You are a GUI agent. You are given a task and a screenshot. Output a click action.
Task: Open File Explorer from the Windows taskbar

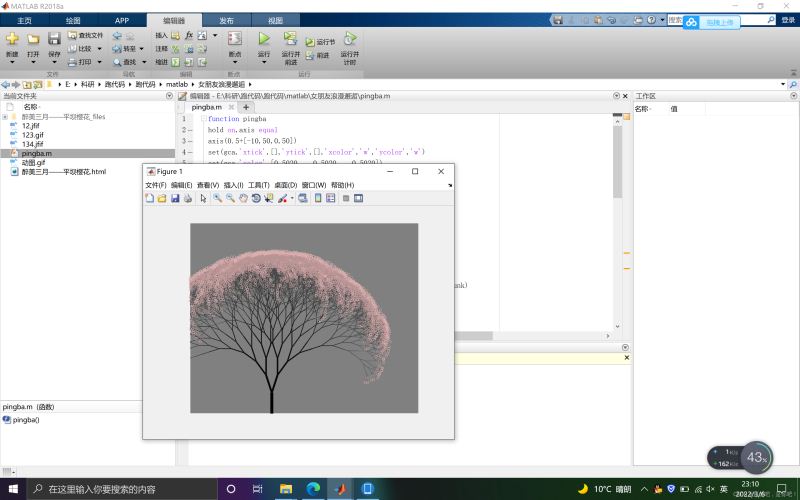286,489
